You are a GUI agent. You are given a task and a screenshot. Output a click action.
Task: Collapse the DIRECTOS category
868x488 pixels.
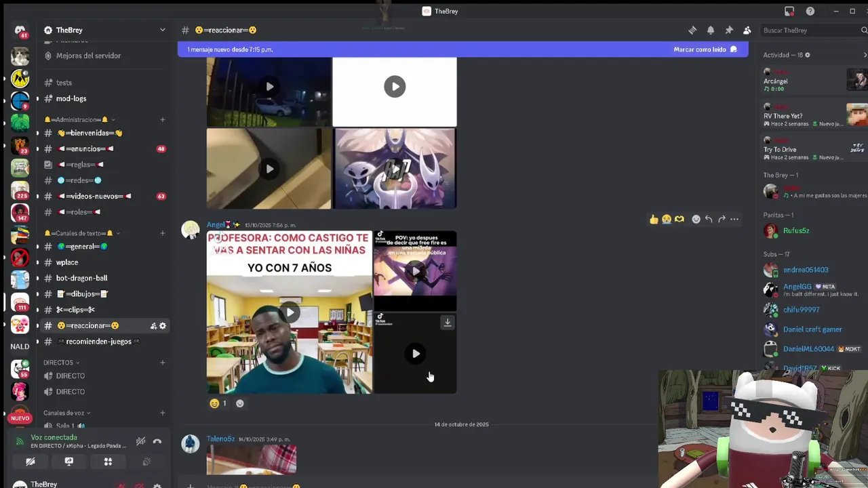pyautogui.click(x=61, y=363)
